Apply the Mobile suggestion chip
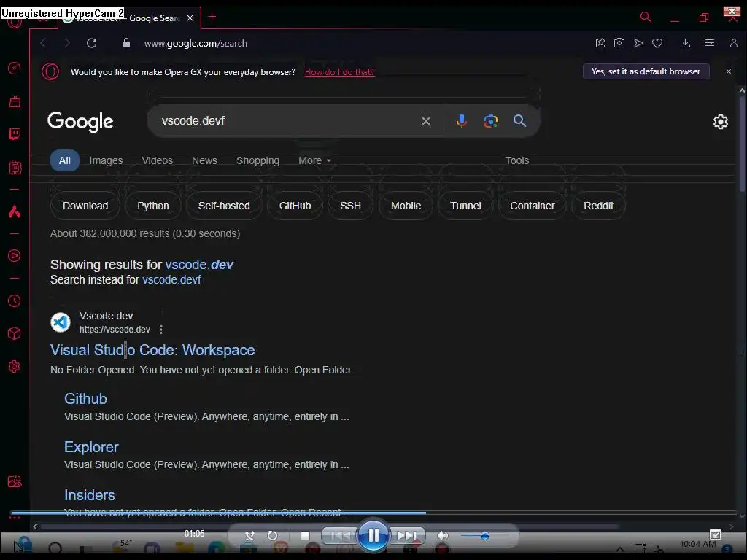This screenshot has width=747, height=560. (x=406, y=206)
